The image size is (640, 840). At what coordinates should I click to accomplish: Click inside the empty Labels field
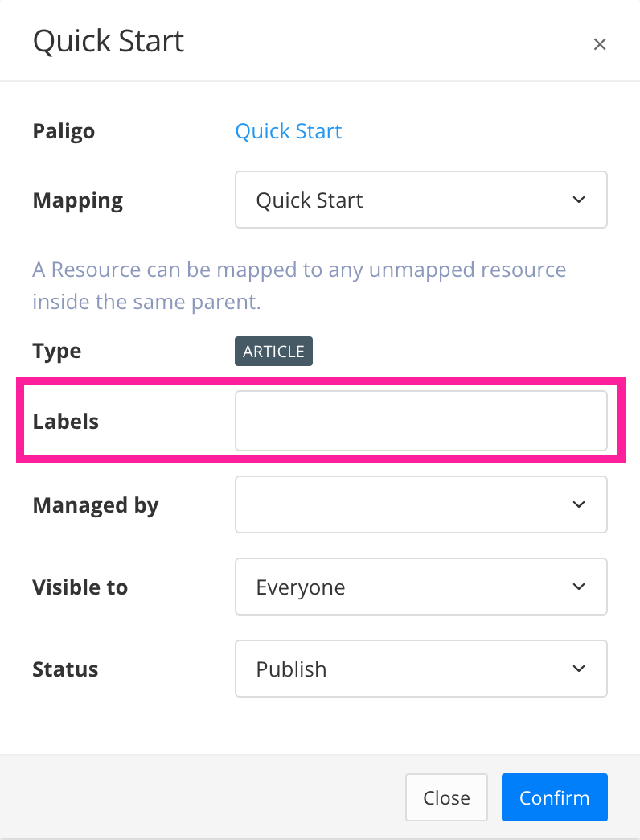point(421,420)
